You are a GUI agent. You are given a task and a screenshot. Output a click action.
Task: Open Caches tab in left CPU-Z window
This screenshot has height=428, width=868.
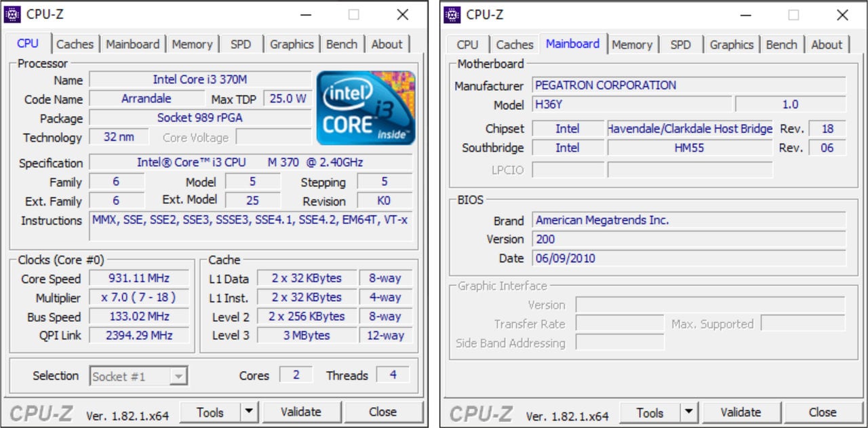[x=75, y=44]
